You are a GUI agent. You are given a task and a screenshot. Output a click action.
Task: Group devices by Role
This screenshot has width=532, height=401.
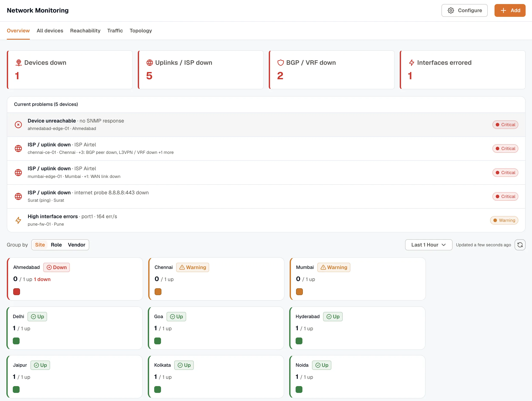pyautogui.click(x=56, y=245)
